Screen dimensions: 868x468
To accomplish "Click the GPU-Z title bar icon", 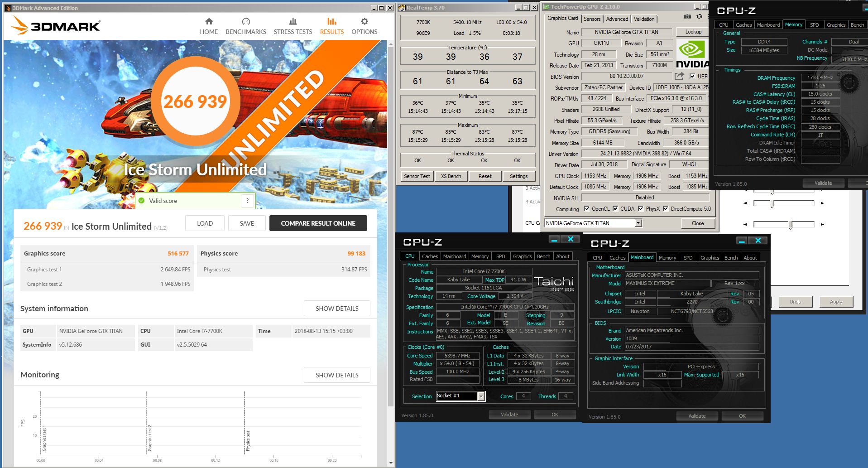I will (x=547, y=7).
